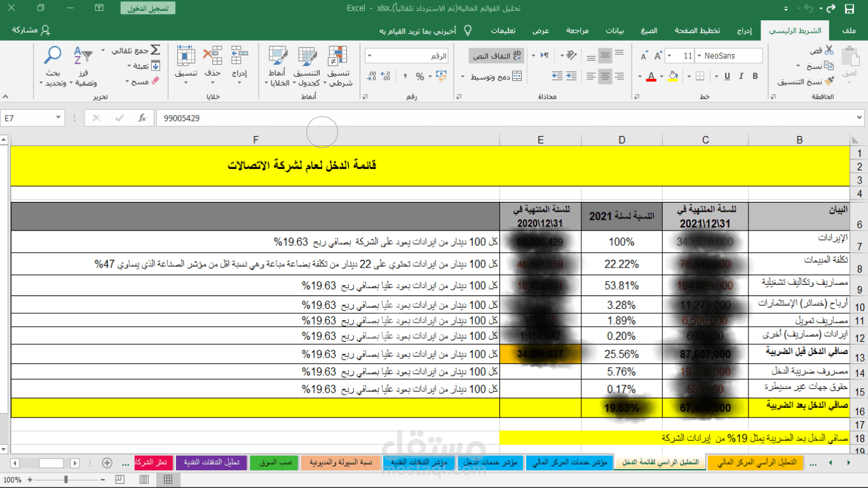Click the cell borders icon
Viewport: 868px width, 488px height.
point(700,76)
